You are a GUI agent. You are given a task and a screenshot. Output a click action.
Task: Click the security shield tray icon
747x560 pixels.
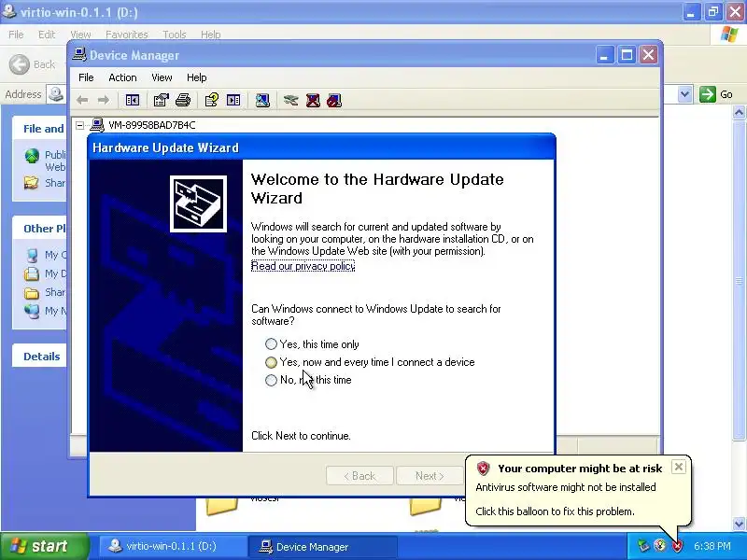click(x=677, y=546)
